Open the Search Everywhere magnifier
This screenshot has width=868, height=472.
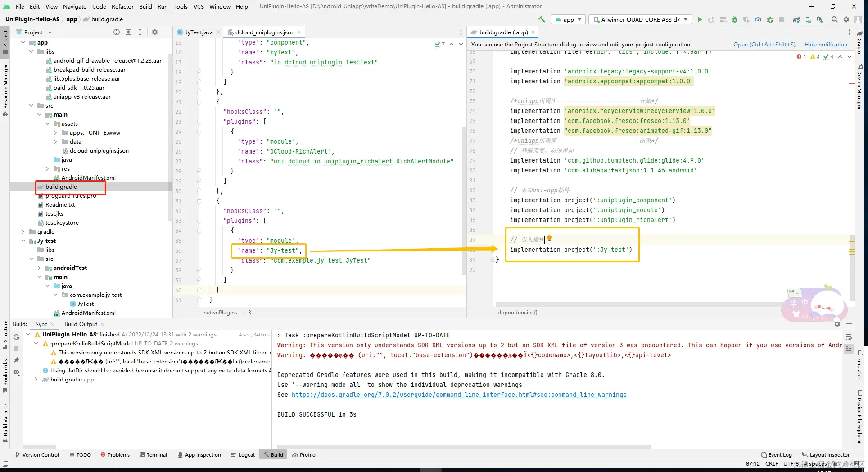coord(835,19)
